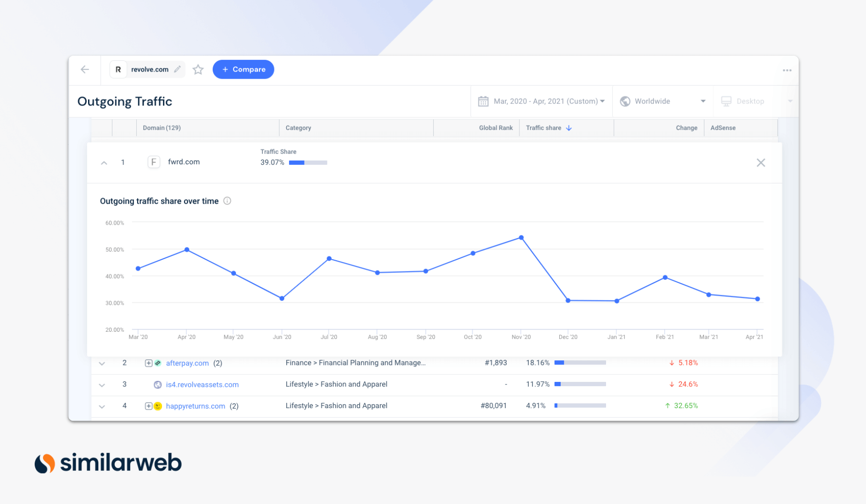Star revolve.com as a favorite
The width and height of the screenshot is (866, 504).
coord(198,69)
